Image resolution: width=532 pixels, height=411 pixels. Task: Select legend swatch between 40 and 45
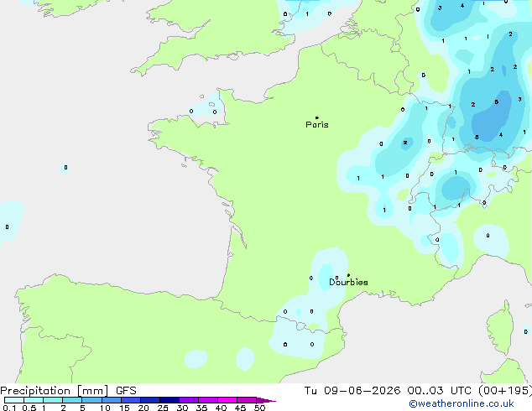(x=227, y=400)
